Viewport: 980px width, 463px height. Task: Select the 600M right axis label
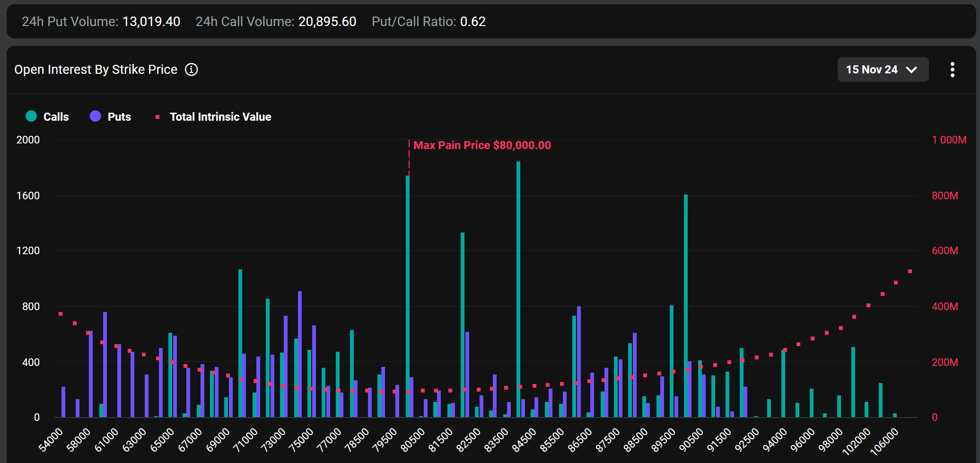click(945, 250)
